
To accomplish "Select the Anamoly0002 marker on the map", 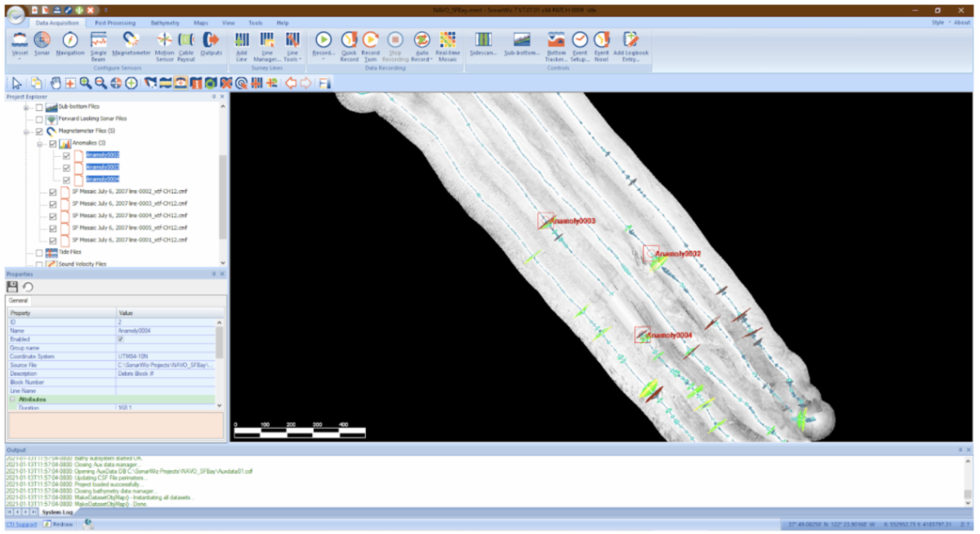I will [x=650, y=253].
